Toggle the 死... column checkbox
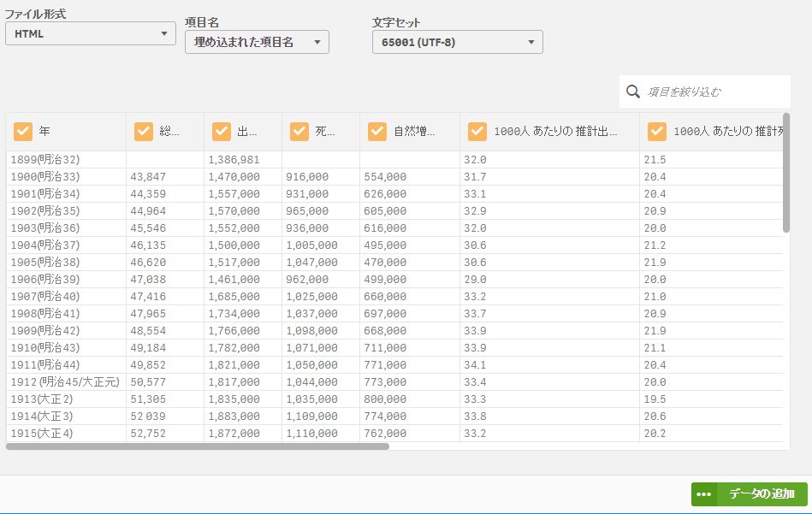The height and width of the screenshot is (514, 812). pos(299,132)
